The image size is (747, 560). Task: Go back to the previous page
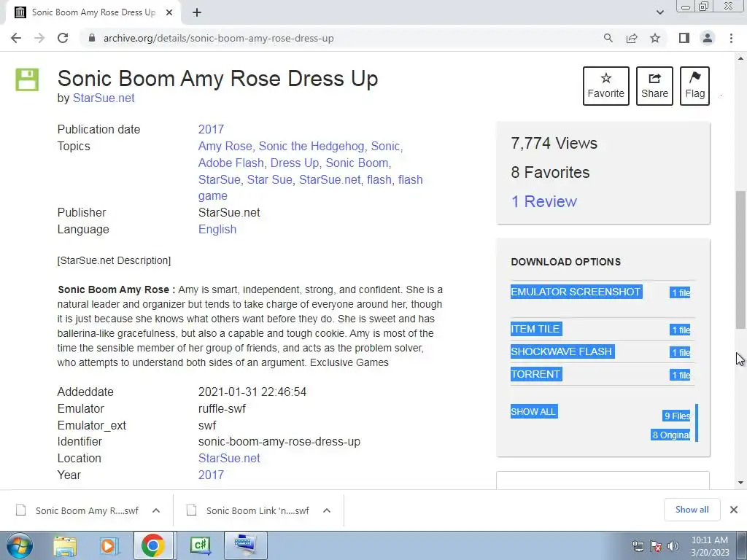(x=16, y=38)
